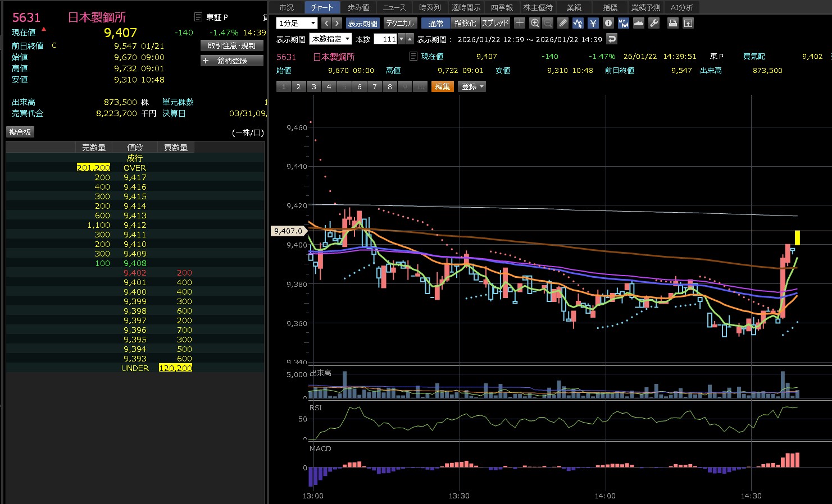Toggle the 表示期間 display button

pyautogui.click(x=362, y=24)
